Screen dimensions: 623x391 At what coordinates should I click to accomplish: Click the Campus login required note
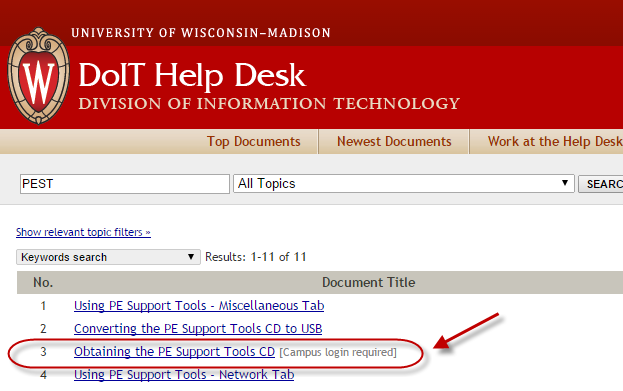tap(338, 352)
